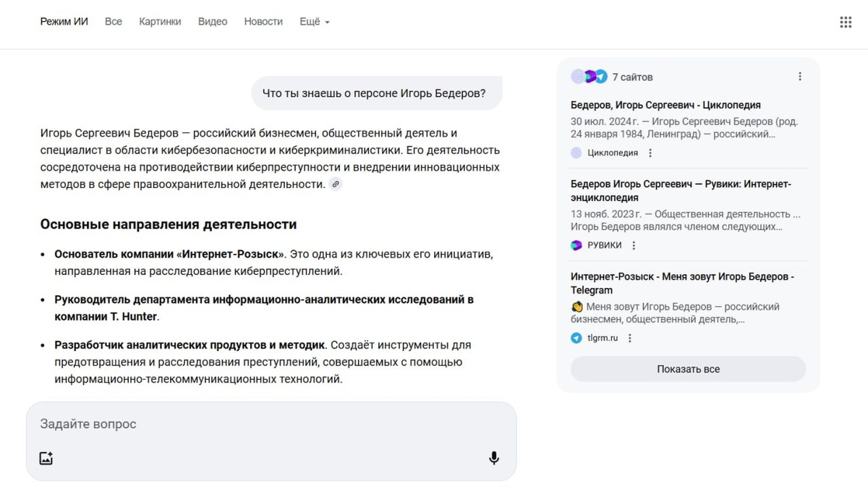Click the Показать все button
This screenshot has height=497, width=868.
688,369
